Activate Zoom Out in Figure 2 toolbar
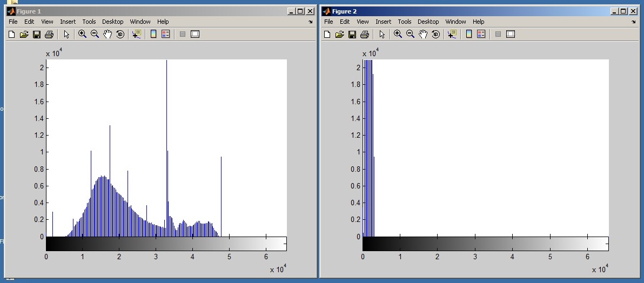644x283 pixels. (x=410, y=34)
